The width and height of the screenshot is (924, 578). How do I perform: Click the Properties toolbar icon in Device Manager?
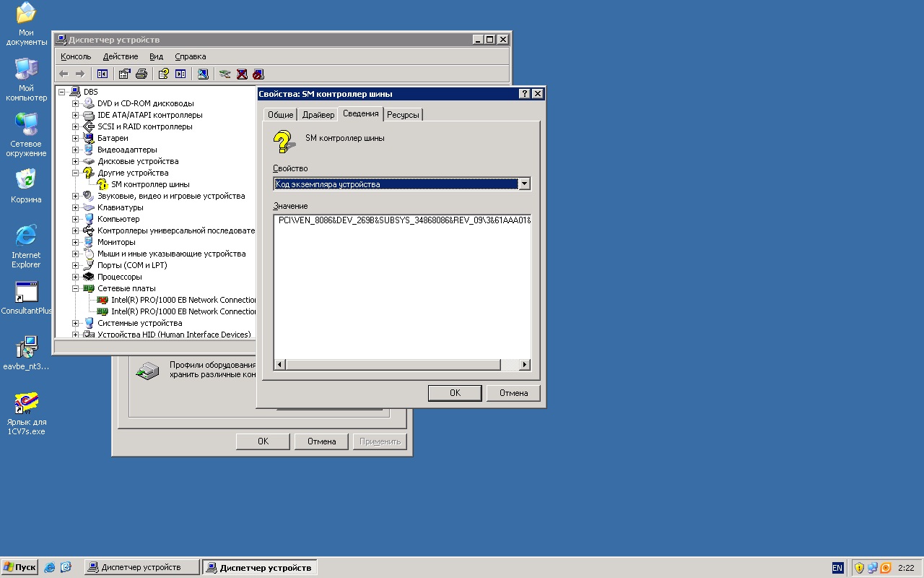pyautogui.click(x=124, y=74)
